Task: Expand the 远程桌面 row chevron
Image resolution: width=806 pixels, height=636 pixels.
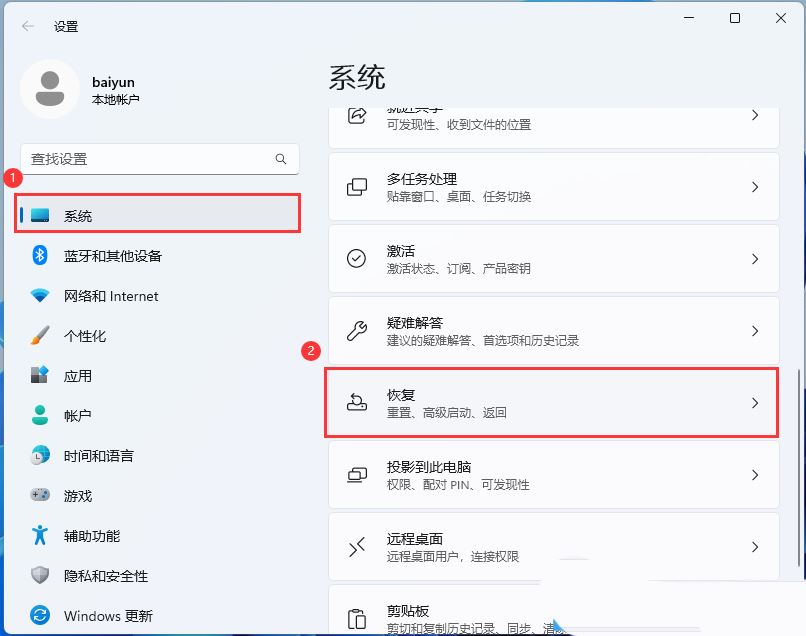Action: [755, 547]
